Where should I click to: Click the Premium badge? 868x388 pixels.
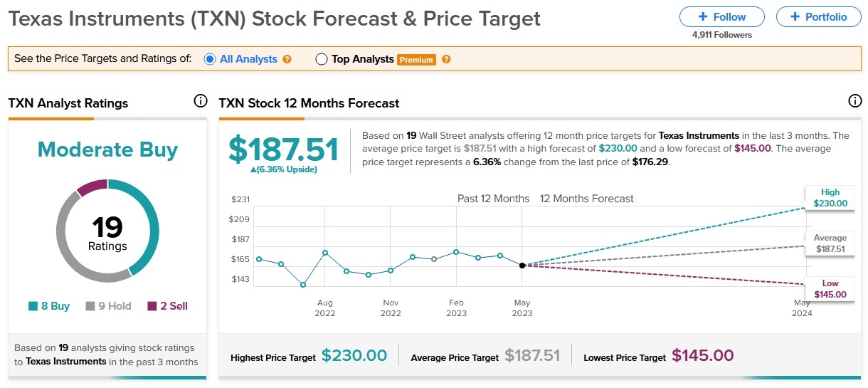(416, 60)
